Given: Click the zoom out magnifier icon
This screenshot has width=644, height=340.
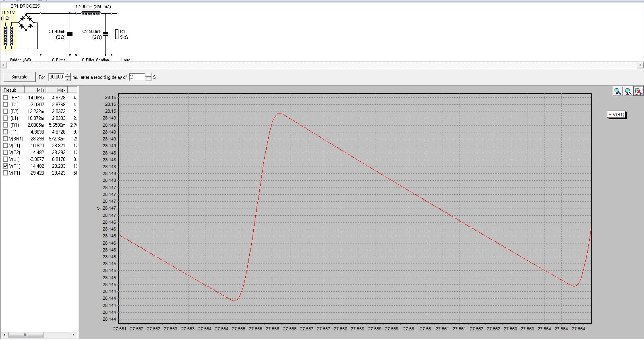Looking at the screenshot, I should click(617, 91).
